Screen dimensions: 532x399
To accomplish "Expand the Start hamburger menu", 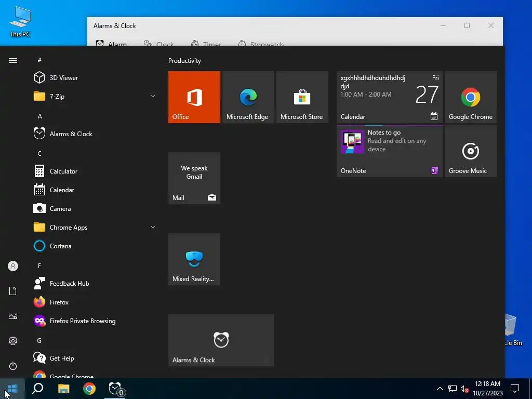I will tap(13, 60).
